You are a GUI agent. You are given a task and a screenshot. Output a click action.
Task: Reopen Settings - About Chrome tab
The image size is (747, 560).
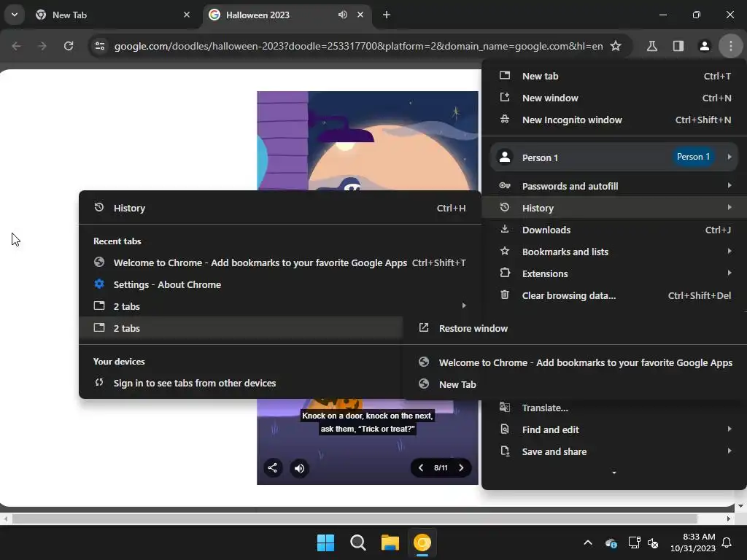pyautogui.click(x=279, y=284)
